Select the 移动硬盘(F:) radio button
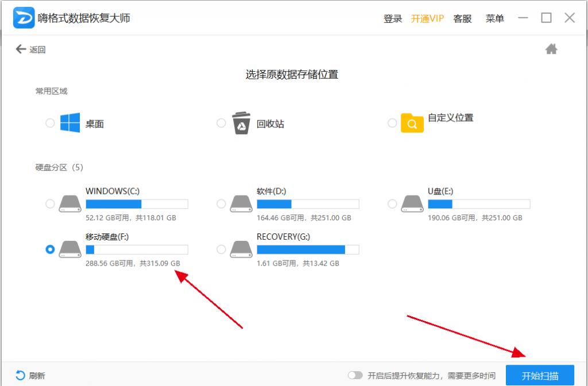Screen dimensions: 588x386 pos(50,249)
